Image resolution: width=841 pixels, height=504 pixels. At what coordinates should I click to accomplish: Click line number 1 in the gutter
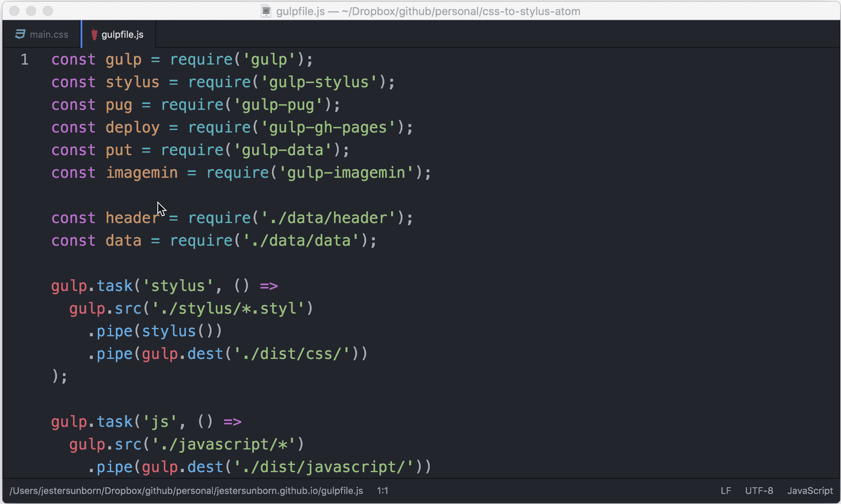click(25, 60)
